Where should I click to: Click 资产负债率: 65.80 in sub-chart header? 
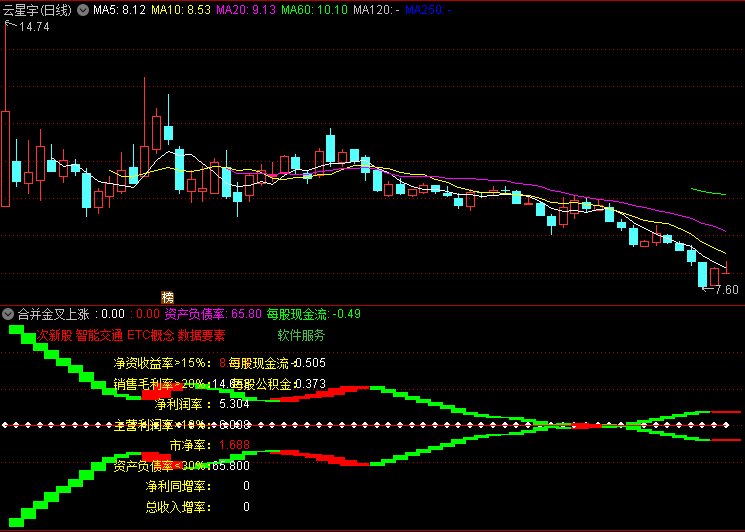[213, 314]
